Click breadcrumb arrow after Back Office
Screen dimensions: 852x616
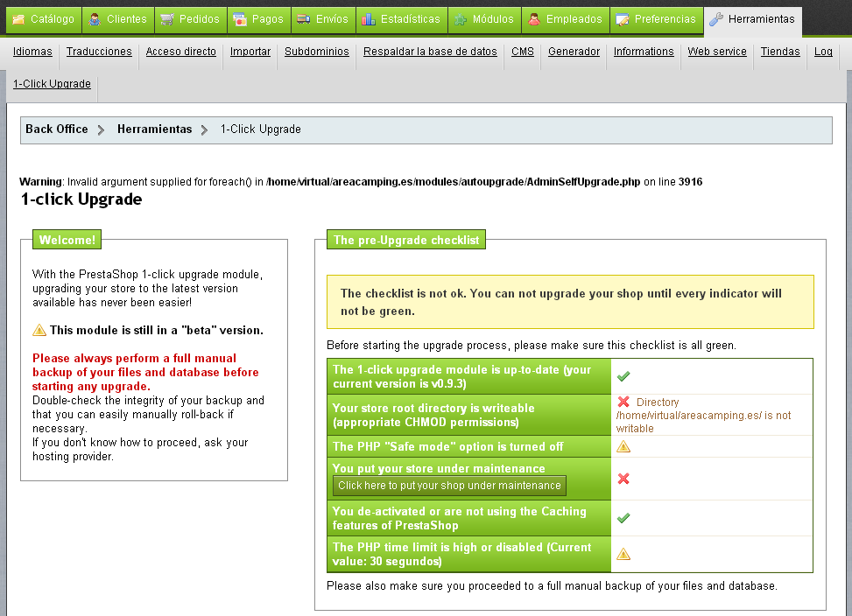[x=101, y=129]
